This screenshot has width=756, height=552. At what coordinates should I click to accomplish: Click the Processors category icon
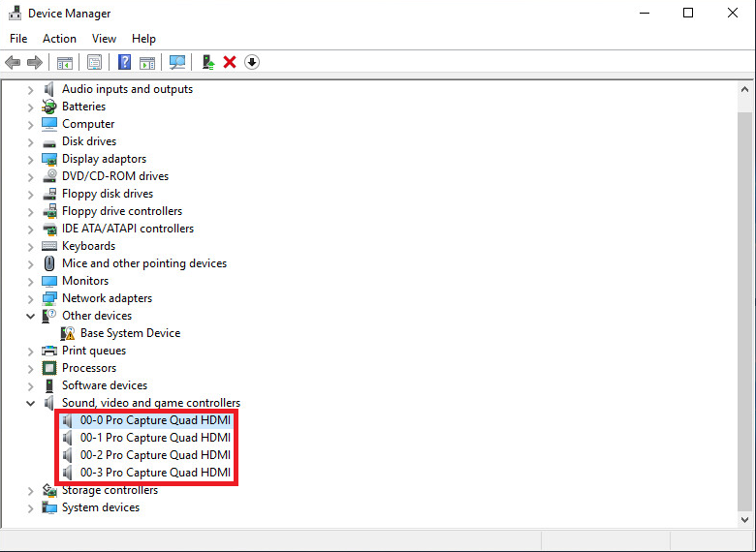click(x=49, y=368)
